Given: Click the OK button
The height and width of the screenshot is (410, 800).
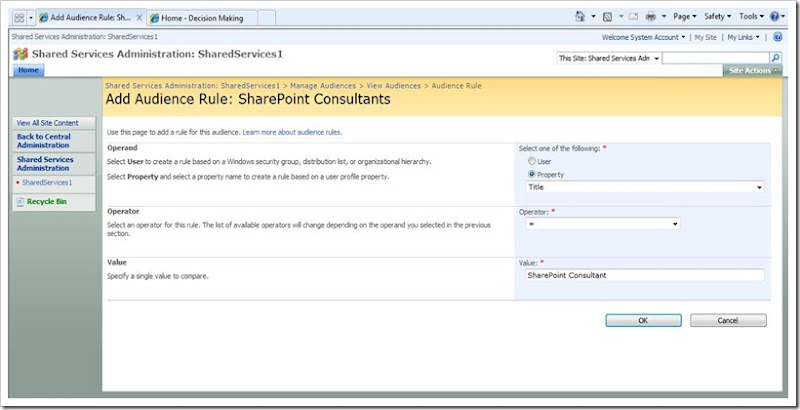Looking at the screenshot, I should point(643,320).
